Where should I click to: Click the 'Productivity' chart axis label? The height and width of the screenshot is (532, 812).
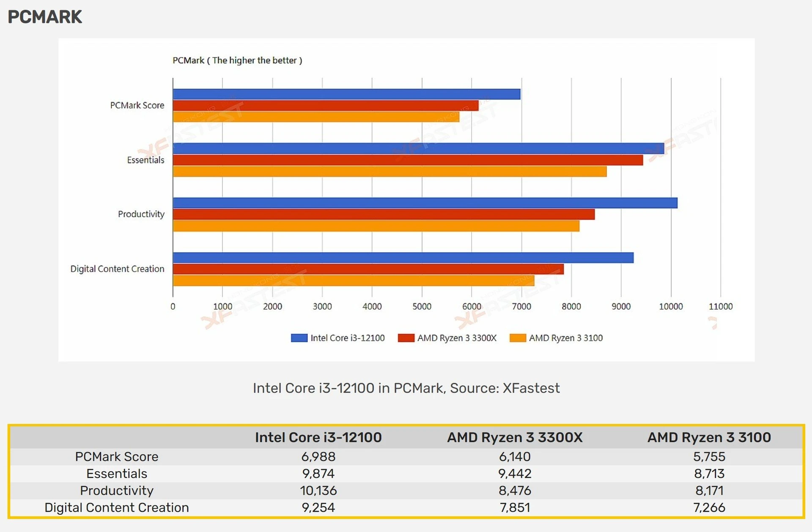(141, 214)
